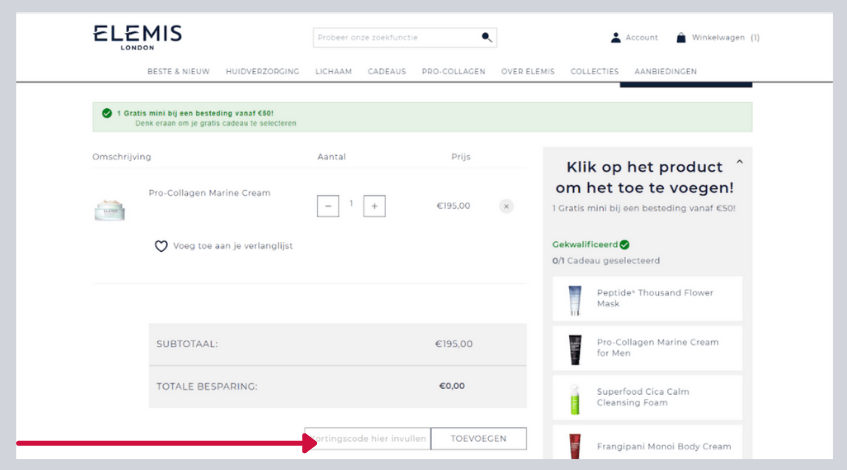
Task: Click the red Frangipani Monoi tube image
Action: [x=575, y=447]
